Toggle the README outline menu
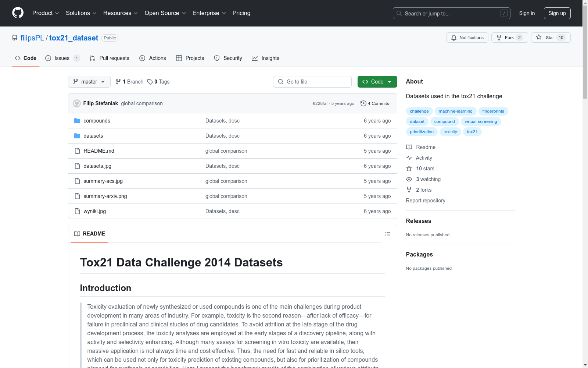 (x=387, y=234)
